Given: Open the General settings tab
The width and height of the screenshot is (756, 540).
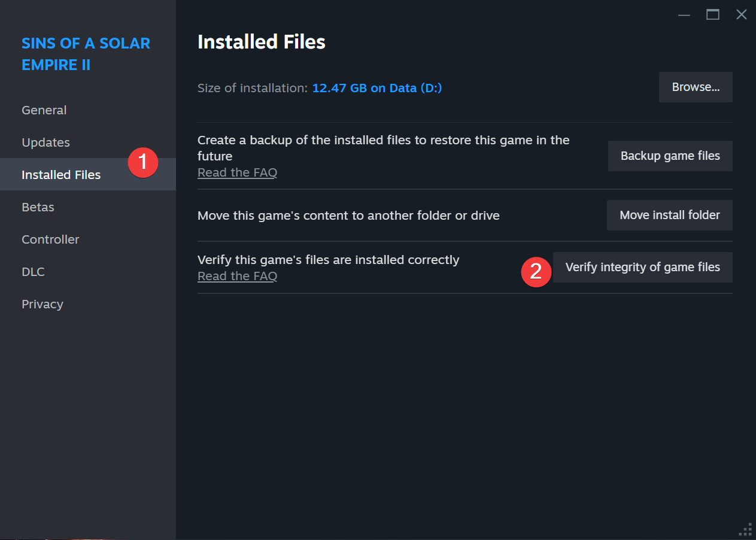Looking at the screenshot, I should (44, 110).
